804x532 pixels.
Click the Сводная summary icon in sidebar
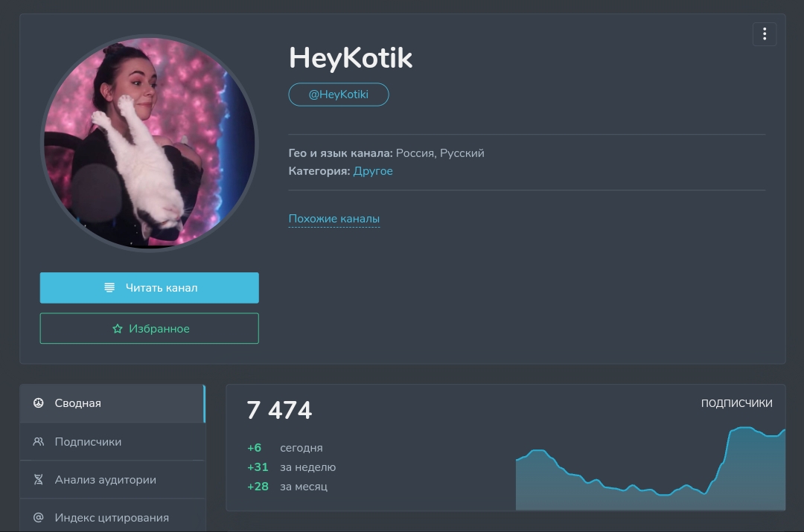click(39, 403)
